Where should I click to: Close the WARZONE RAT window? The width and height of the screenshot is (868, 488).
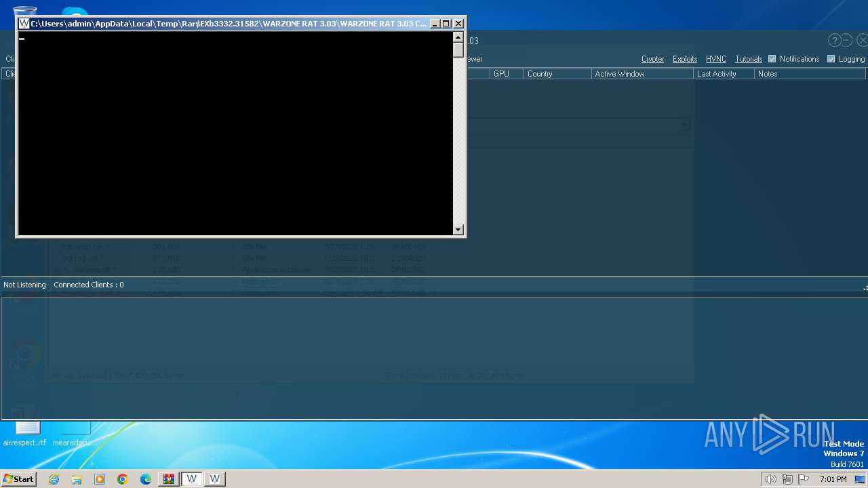pyautogui.click(x=862, y=41)
